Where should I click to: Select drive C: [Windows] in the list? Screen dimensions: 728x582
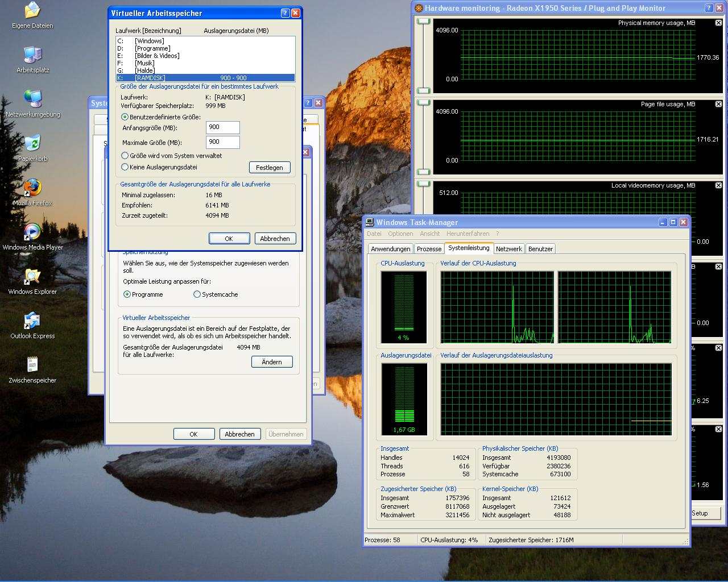tap(205, 41)
